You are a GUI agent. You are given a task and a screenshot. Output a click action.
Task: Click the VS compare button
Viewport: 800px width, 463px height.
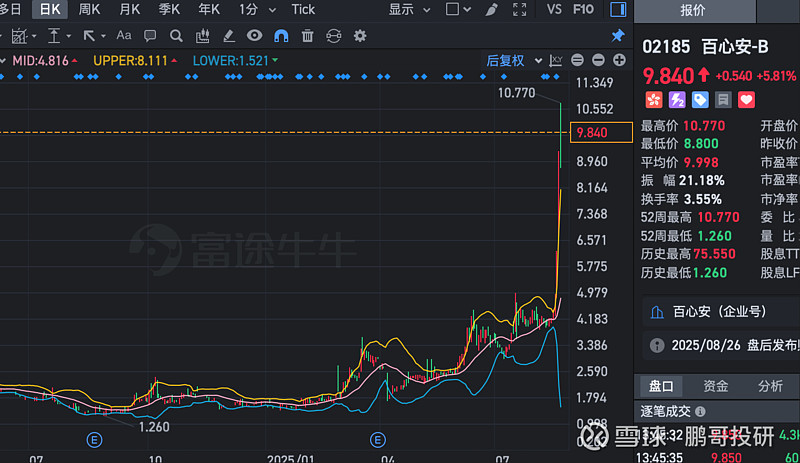554,9
